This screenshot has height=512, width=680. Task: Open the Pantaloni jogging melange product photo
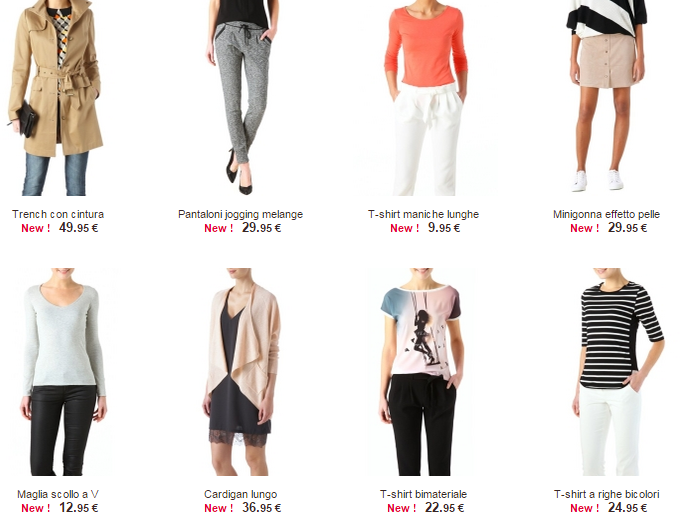(241, 98)
